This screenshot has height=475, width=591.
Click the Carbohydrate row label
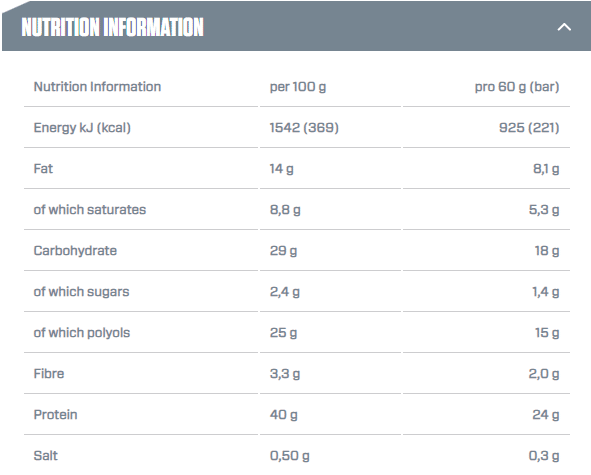75,251
